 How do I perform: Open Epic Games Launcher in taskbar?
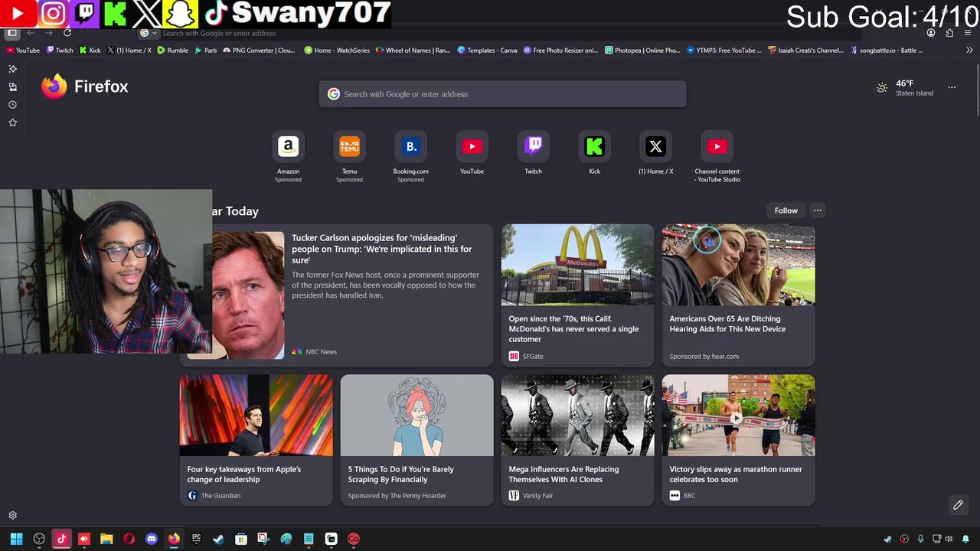(196, 539)
